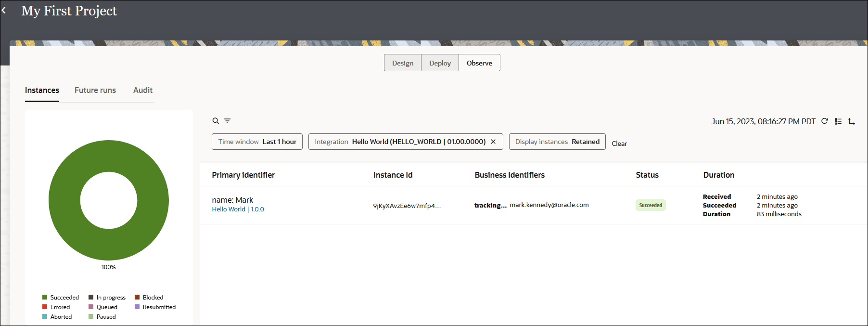Screen dimensions: 868x326
Task: Click the Blocked legend entry
Action: tap(149, 298)
